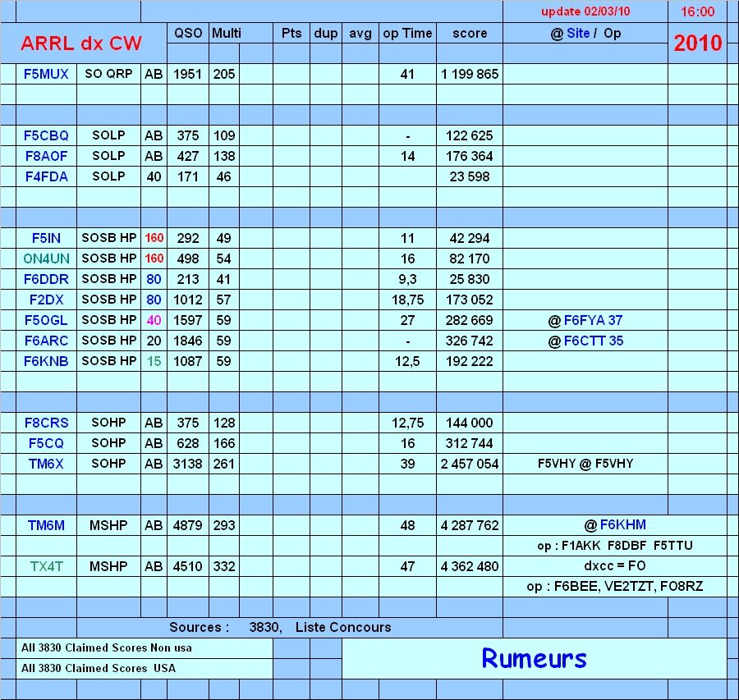
Task: Open the F8AOF callsign link
Action: (x=46, y=156)
